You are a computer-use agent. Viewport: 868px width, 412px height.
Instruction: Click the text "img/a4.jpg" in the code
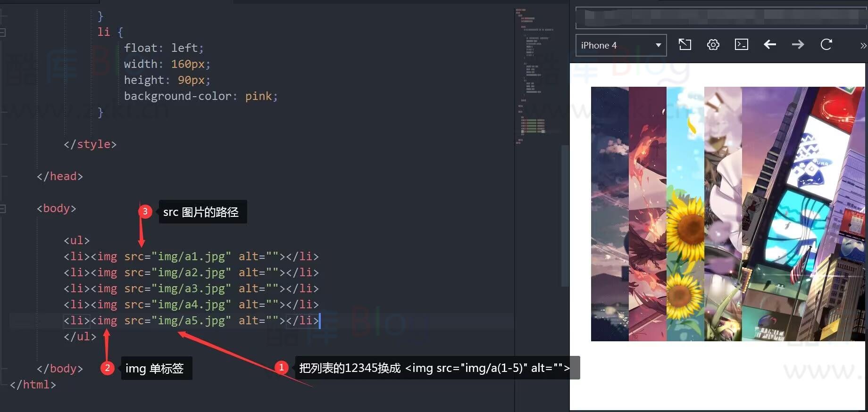tap(192, 305)
